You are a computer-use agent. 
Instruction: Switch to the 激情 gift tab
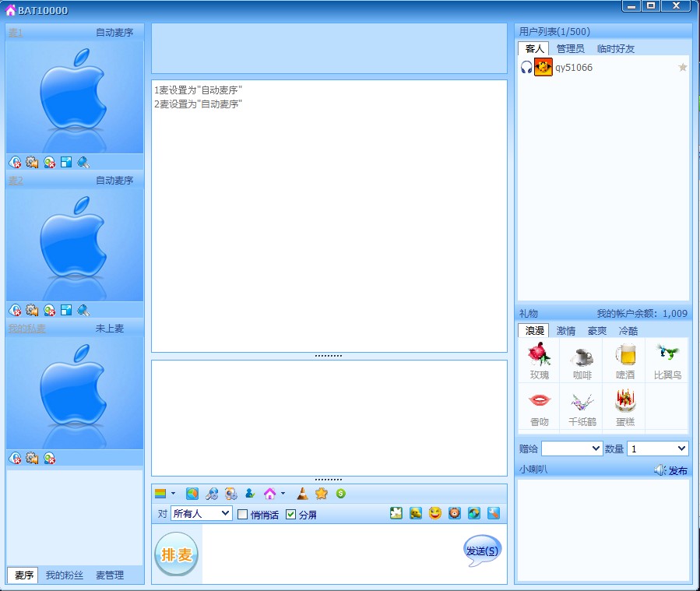click(x=565, y=331)
